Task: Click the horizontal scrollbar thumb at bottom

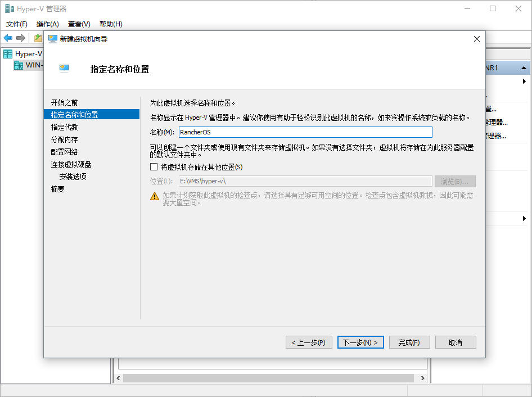Action: (x=268, y=378)
